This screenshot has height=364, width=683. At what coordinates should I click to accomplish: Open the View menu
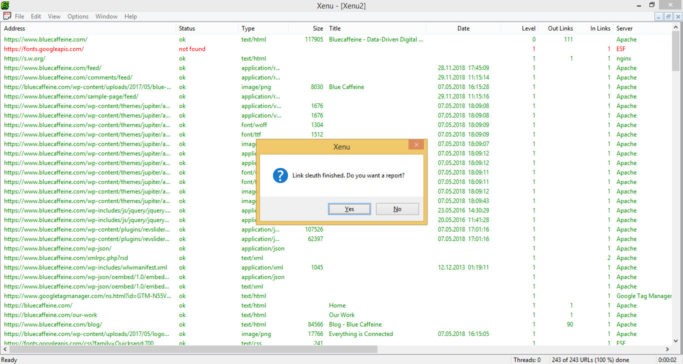(x=54, y=17)
